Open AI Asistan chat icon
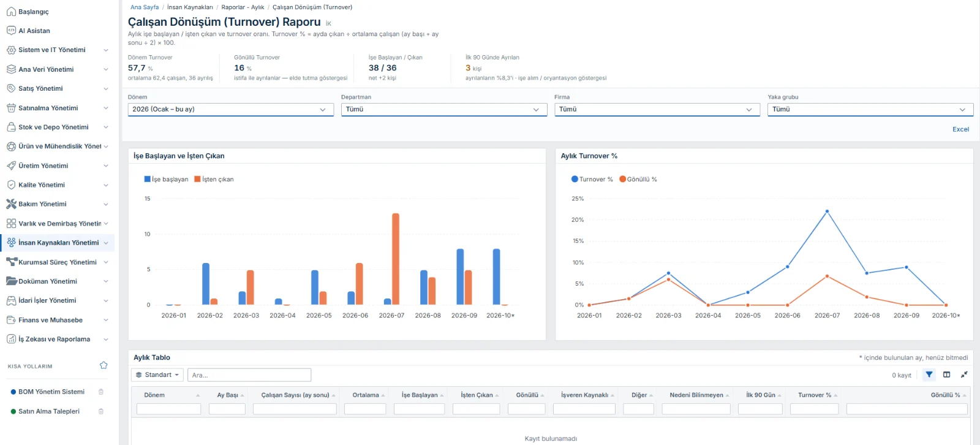 point(11,31)
